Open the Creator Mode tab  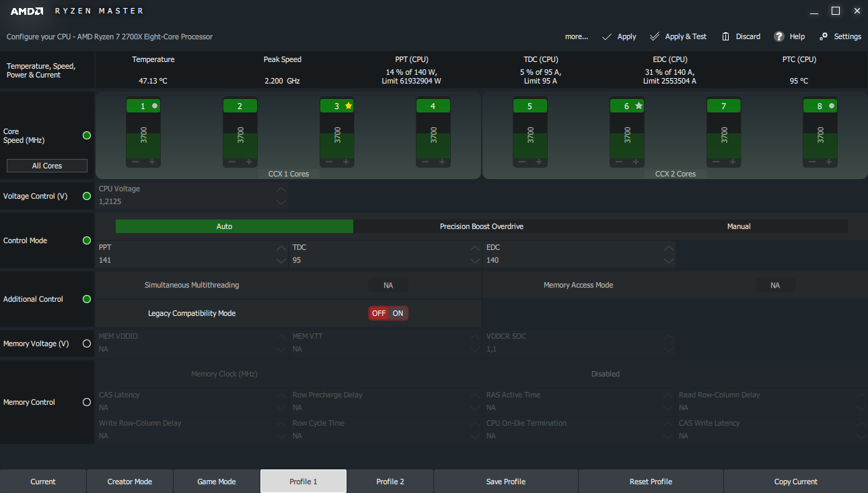[x=130, y=482]
